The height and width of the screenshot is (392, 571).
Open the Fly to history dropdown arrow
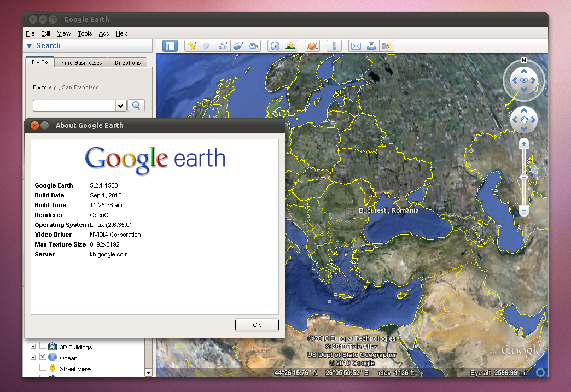[120, 106]
